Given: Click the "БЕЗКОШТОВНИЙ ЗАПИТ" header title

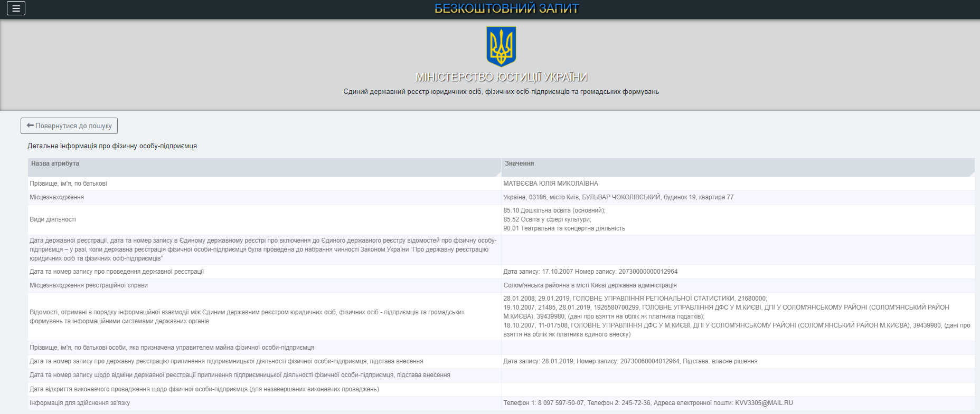Looking at the screenshot, I should [x=506, y=8].
